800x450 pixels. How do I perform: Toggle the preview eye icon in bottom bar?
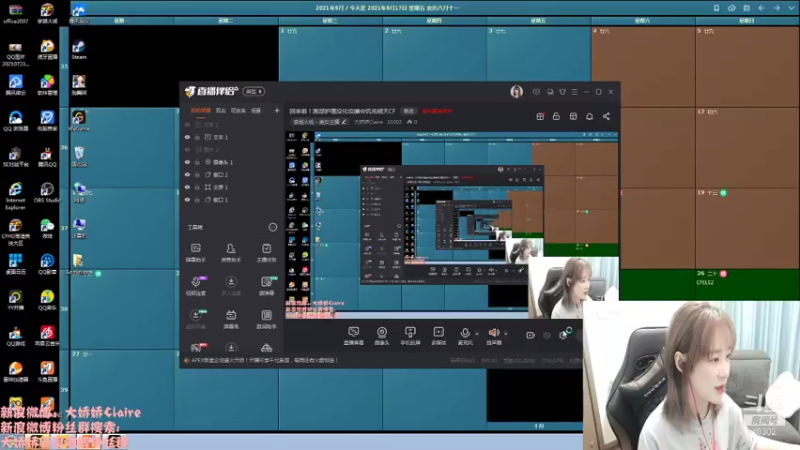[x=547, y=335]
